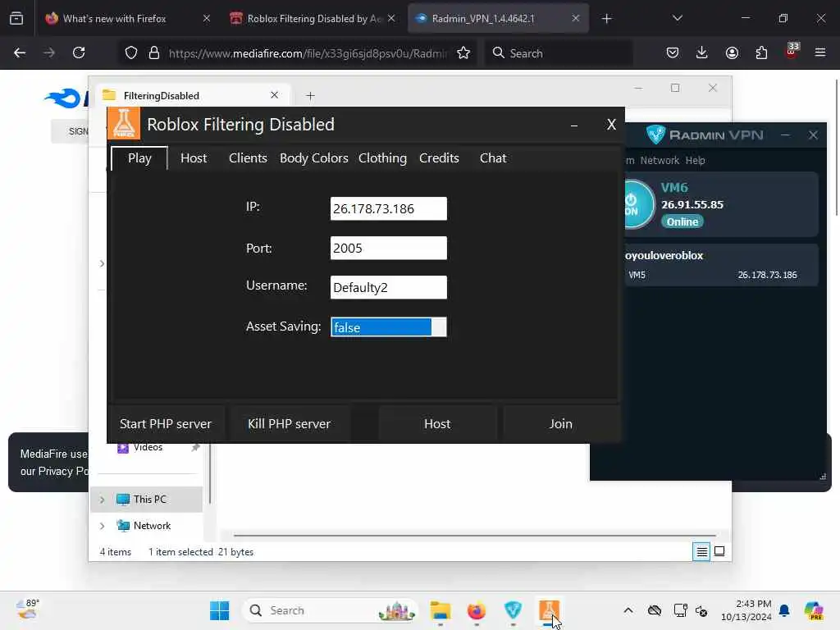Open the Firefox hamburger application menu
This screenshot has height=630, width=840.
pyautogui.click(x=820, y=52)
